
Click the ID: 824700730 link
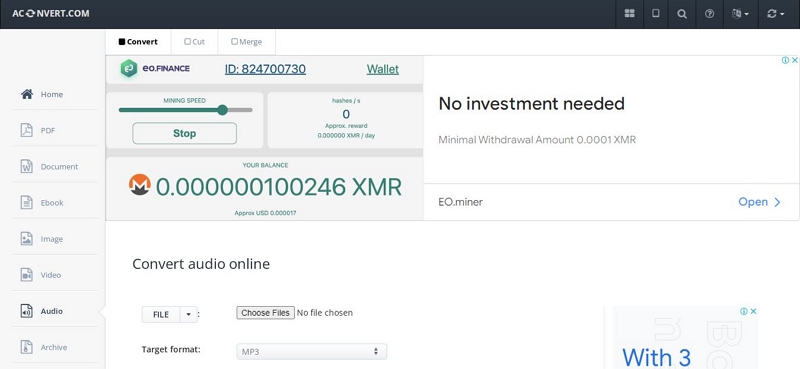265,69
